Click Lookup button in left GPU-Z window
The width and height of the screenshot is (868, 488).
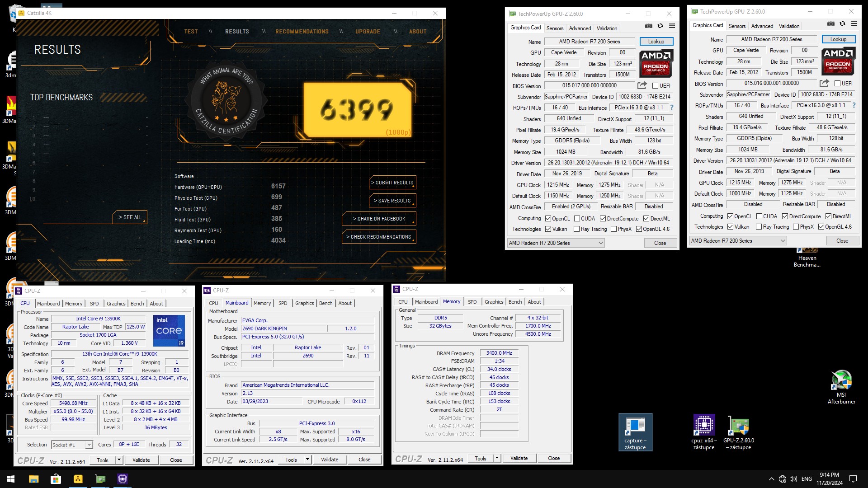(x=656, y=42)
